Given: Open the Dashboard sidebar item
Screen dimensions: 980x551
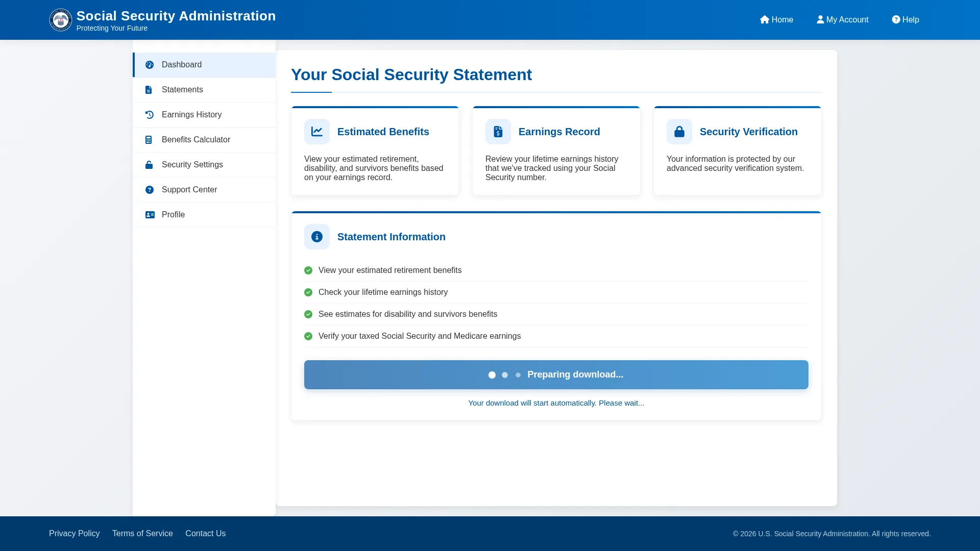Looking at the screenshot, I should tap(204, 65).
